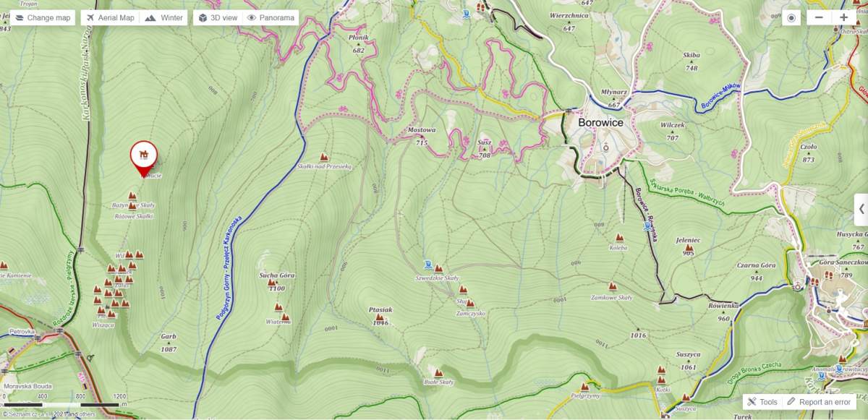Screen dimensions: 868x420
Task: Click the Ptasiak peak label
Action: tap(380, 310)
